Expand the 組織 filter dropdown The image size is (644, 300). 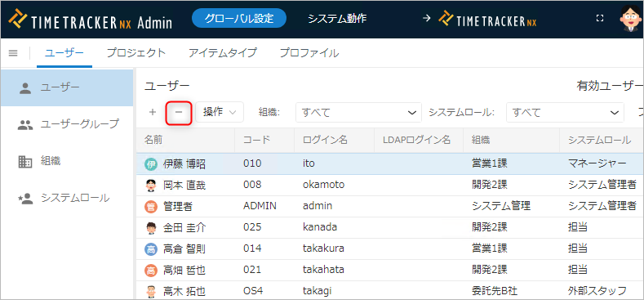coord(358,112)
